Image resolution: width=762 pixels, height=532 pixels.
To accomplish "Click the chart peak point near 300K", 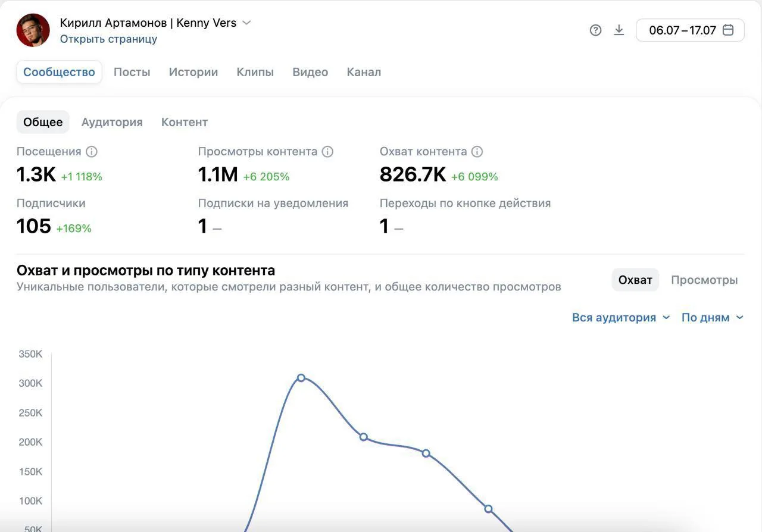I will pos(301,378).
